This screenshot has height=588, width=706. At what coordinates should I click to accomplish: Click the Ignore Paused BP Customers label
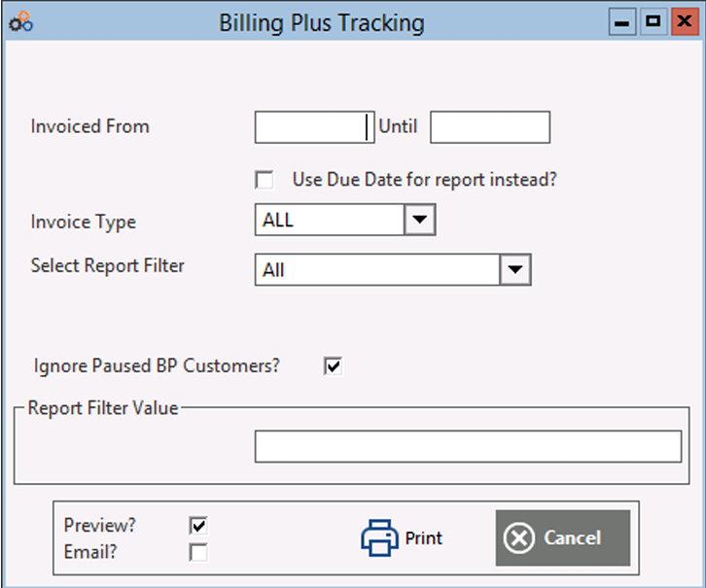click(157, 366)
